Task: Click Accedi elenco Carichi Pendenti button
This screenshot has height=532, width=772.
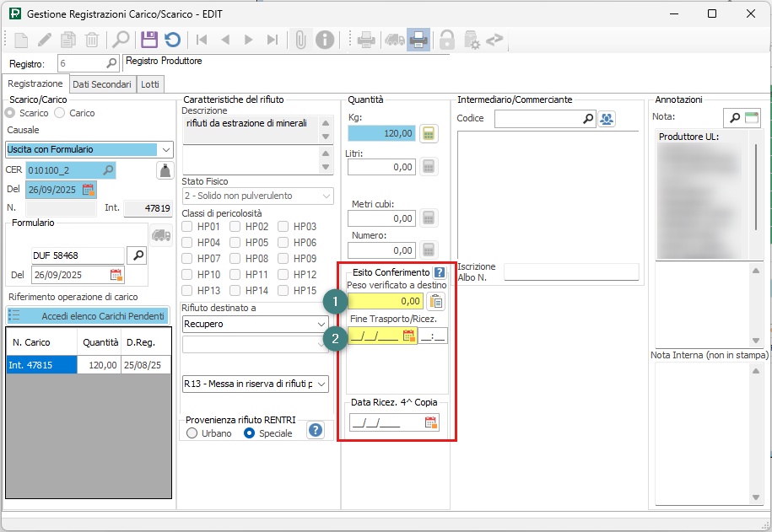Action: (x=89, y=315)
